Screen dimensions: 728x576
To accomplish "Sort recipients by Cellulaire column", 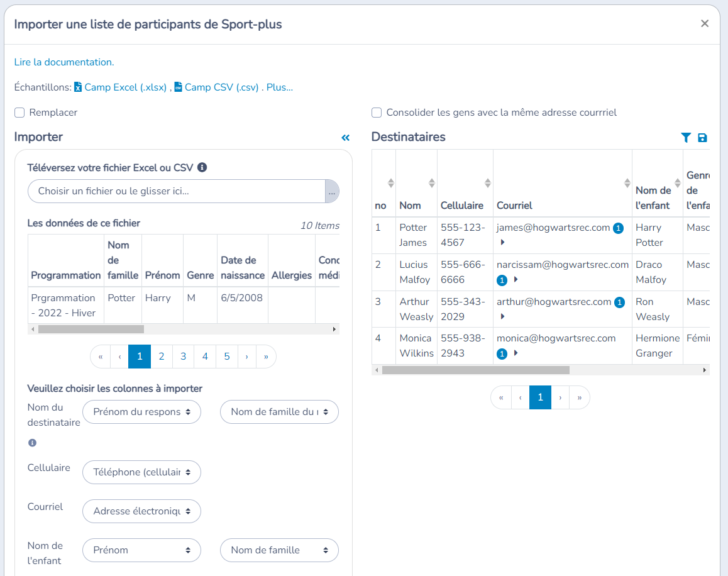I will coord(487,183).
